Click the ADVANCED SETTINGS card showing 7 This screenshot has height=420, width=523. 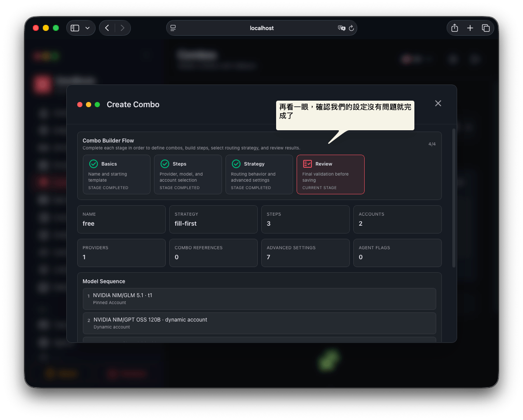305,253
